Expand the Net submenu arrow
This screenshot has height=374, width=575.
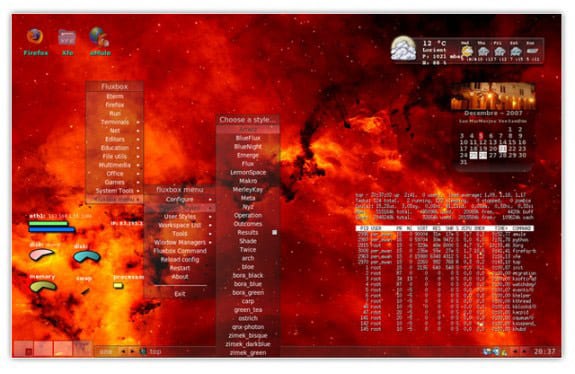(138, 131)
